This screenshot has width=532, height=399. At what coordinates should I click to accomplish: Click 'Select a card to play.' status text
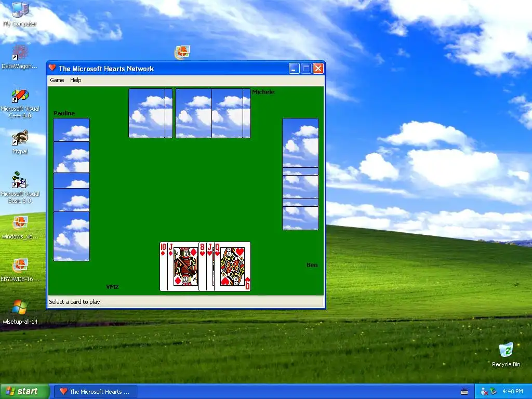pyautogui.click(x=75, y=302)
